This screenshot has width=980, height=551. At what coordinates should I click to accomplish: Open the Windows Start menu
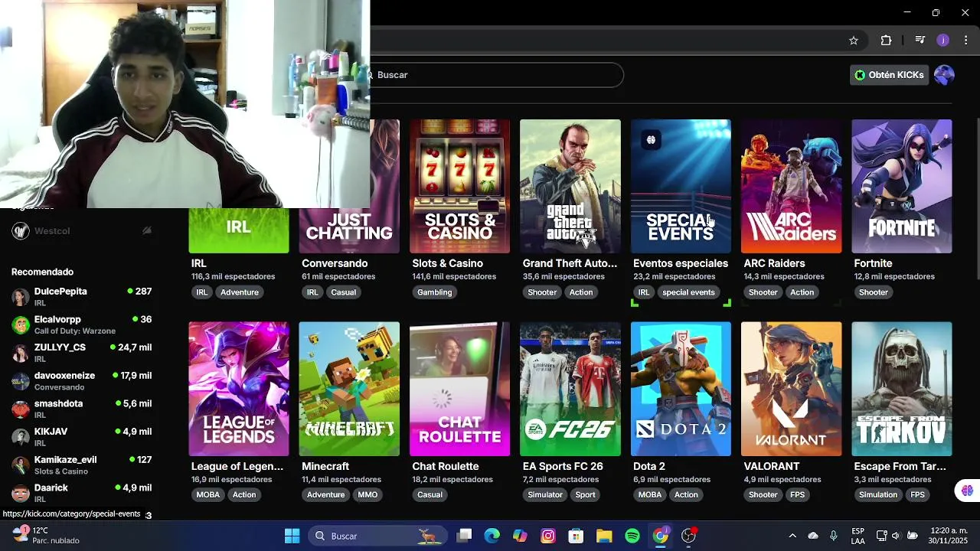pos(292,536)
